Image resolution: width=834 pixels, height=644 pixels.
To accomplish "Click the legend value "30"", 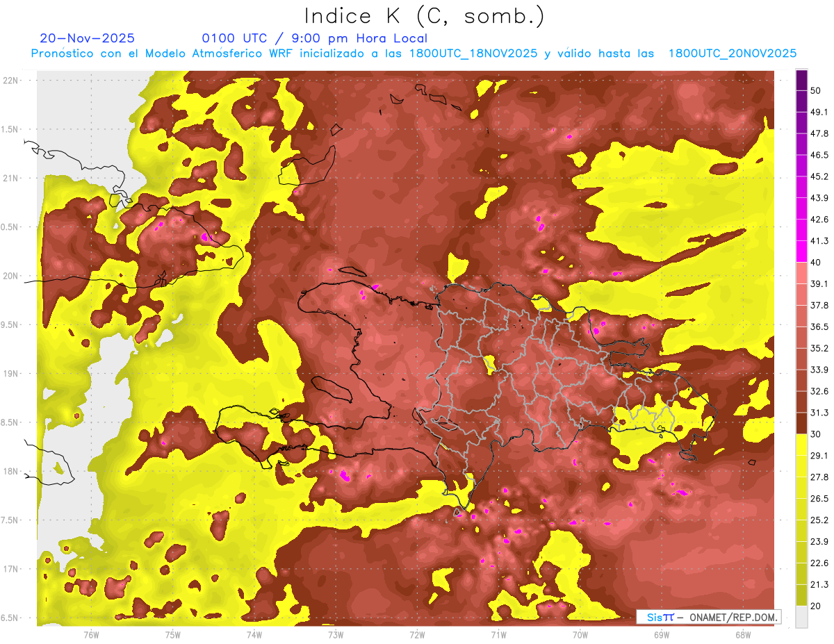I will tap(817, 434).
